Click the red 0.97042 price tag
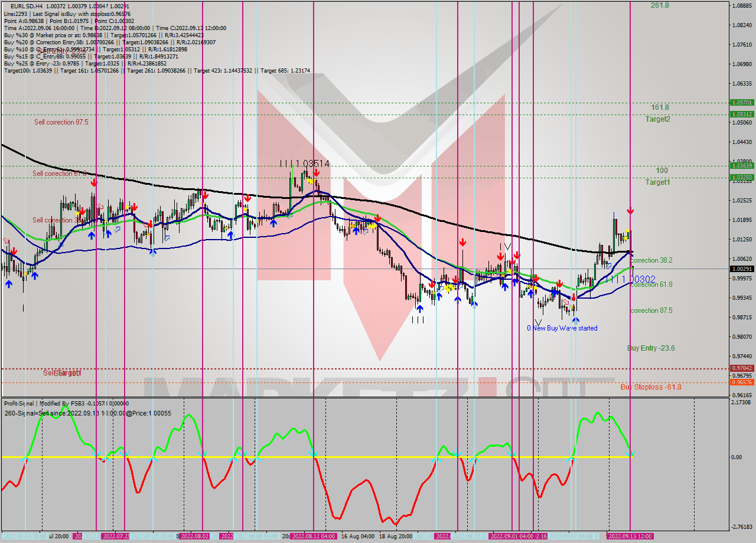 [742, 368]
